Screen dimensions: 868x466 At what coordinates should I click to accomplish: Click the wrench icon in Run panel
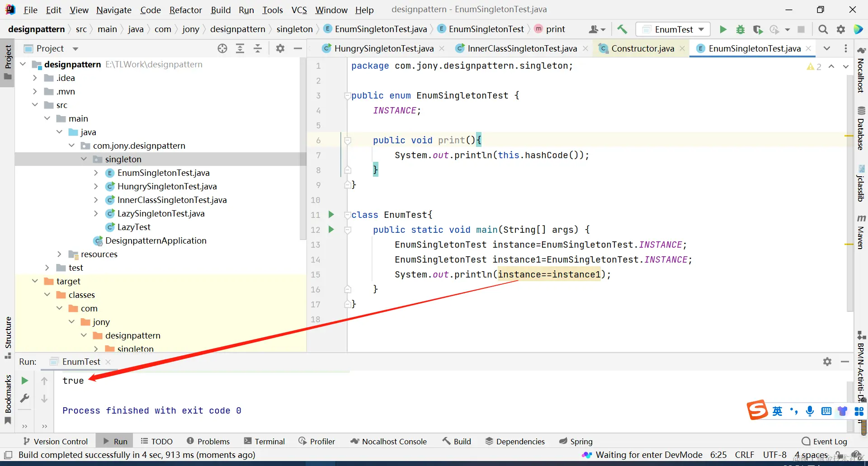25,398
